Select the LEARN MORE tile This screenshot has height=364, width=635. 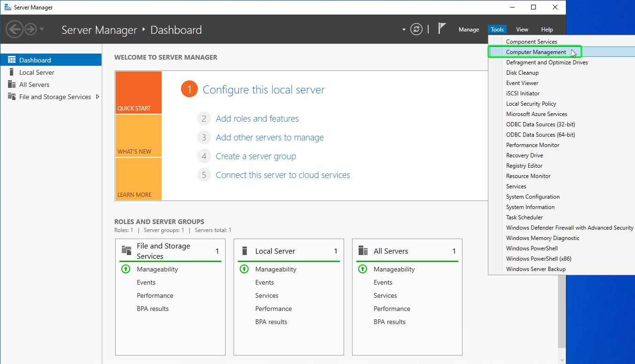pos(139,179)
